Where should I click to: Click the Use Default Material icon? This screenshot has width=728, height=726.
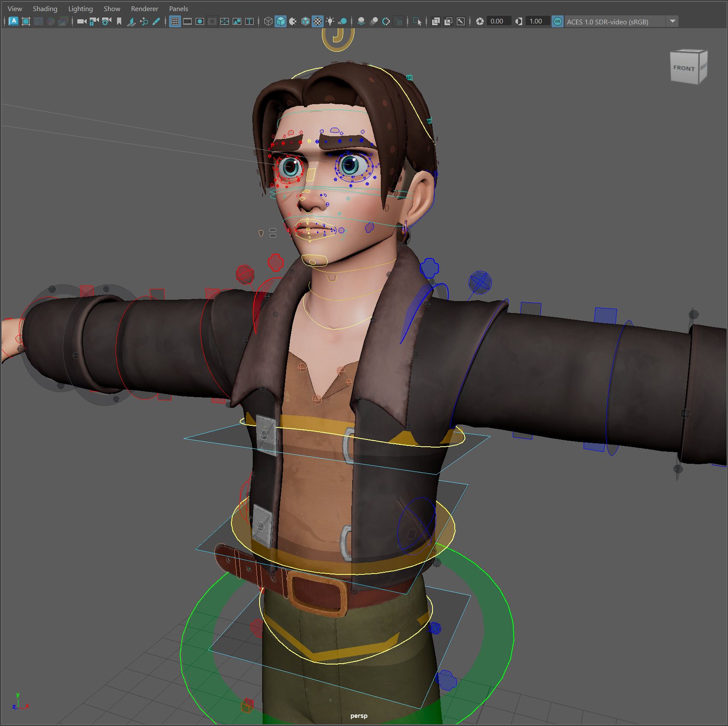[293, 21]
